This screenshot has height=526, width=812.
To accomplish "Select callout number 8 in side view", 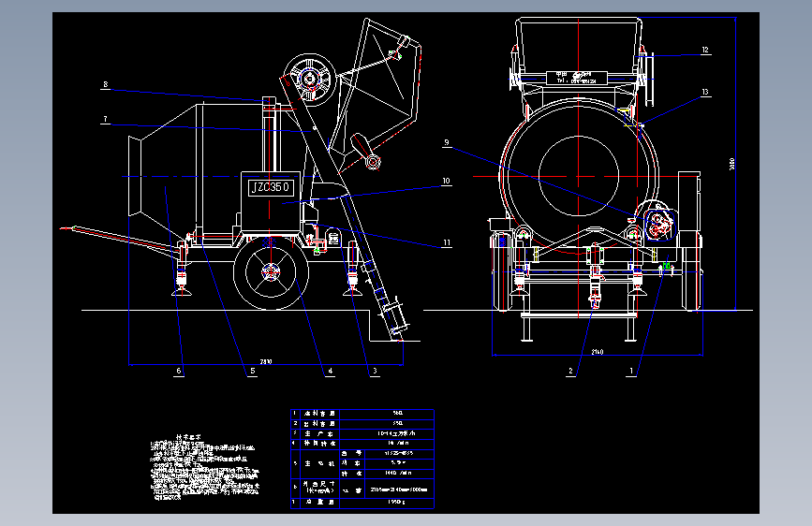I will 106,84.
